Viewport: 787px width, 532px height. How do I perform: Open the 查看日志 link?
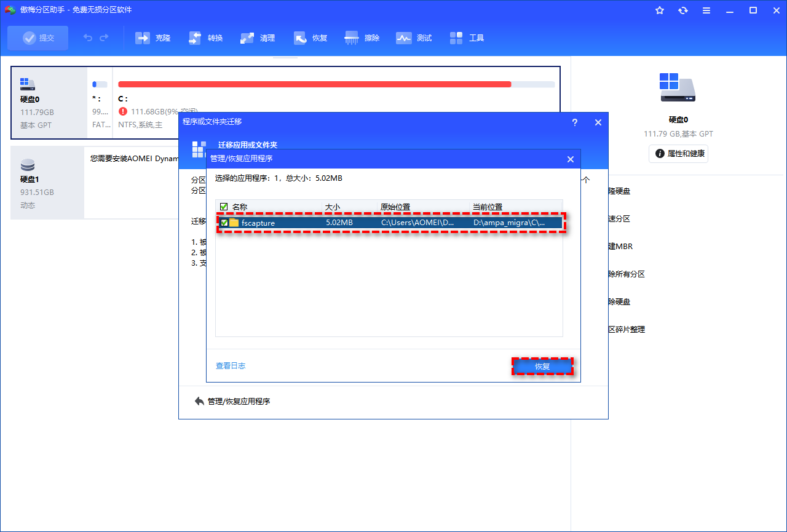pos(231,366)
